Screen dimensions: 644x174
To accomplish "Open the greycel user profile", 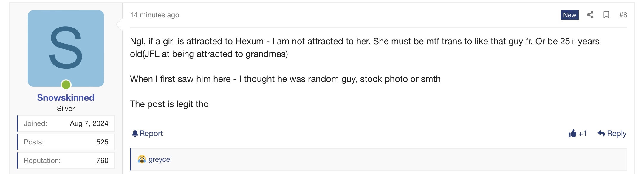I will point(160,159).
